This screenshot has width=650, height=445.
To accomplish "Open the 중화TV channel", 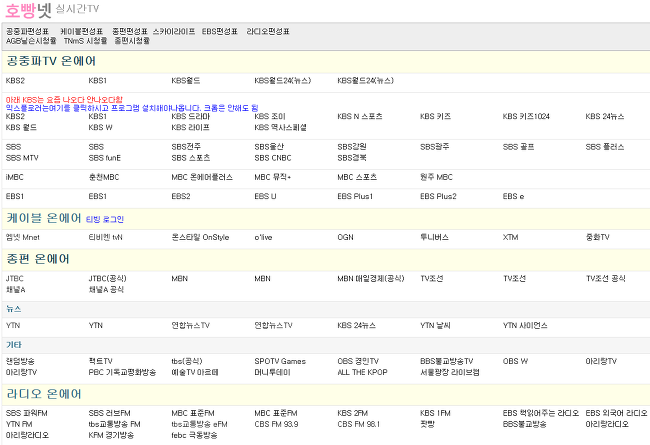I will 597,237.
